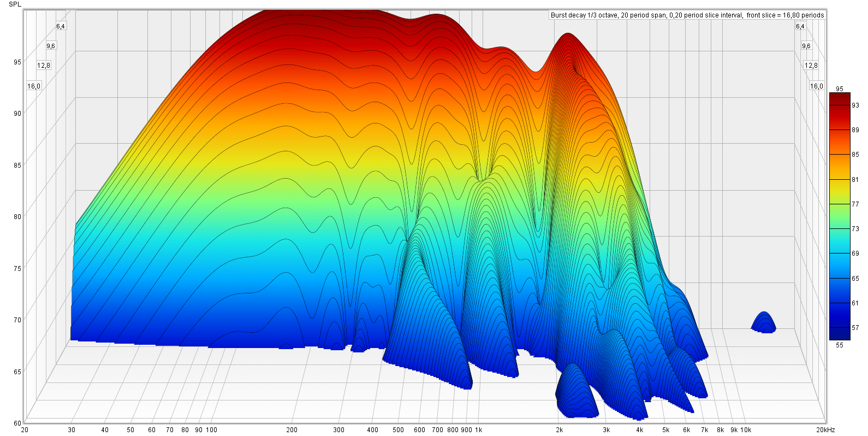Click the 2k frequency axis label
Image resolution: width=868 pixels, height=436 pixels.
point(560,430)
